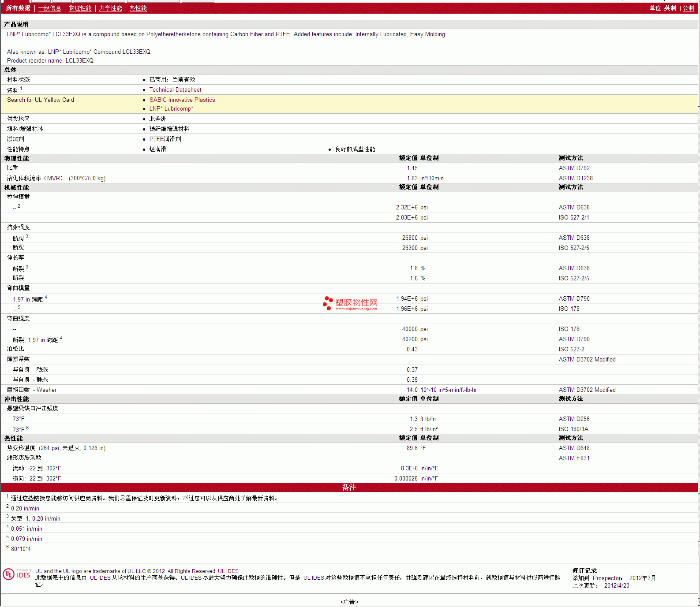Image resolution: width=700 pixels, height=607 pixels.
Task: Open the LNP* Lubricomp* link
Action: (171, 108)
